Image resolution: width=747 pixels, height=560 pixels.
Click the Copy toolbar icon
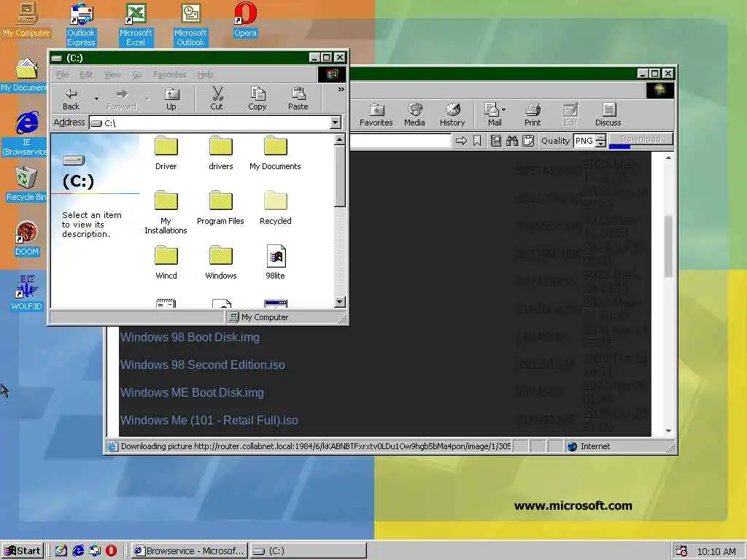(258, 99)
